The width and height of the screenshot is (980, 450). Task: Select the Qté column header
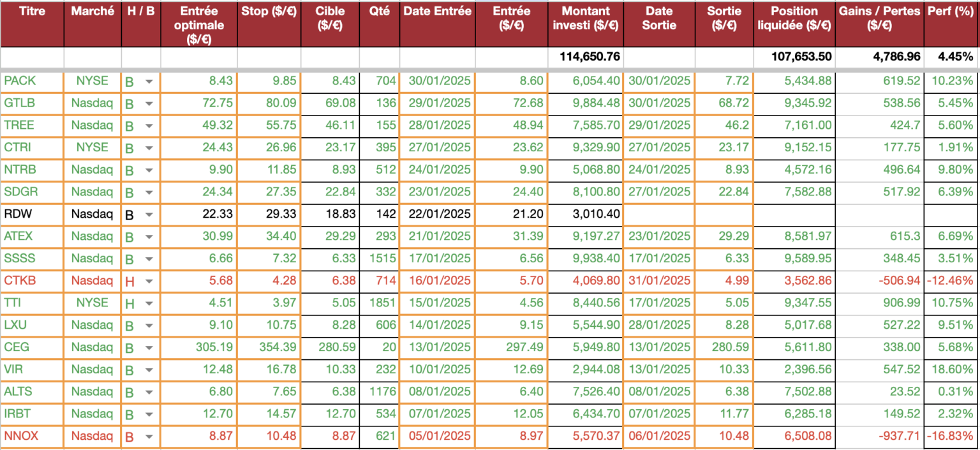coord(380,24)
